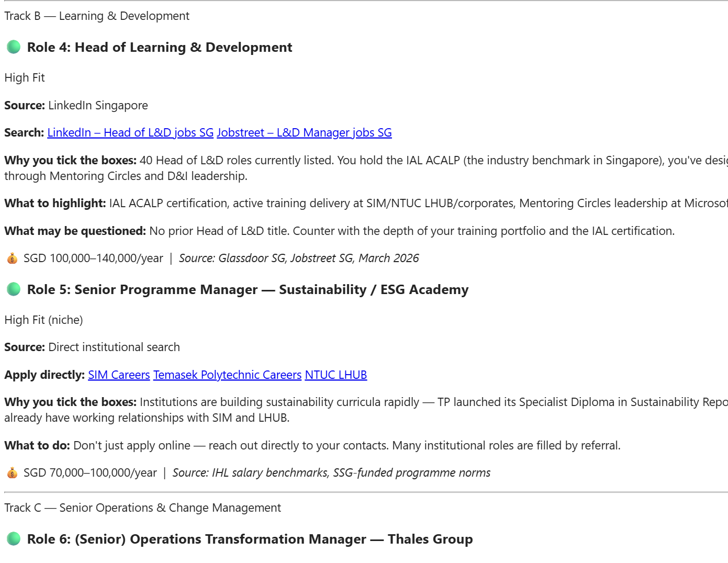
Task: Select the 'Role 5: Senior Programme Manager' heading
Action: coord(248,289)
